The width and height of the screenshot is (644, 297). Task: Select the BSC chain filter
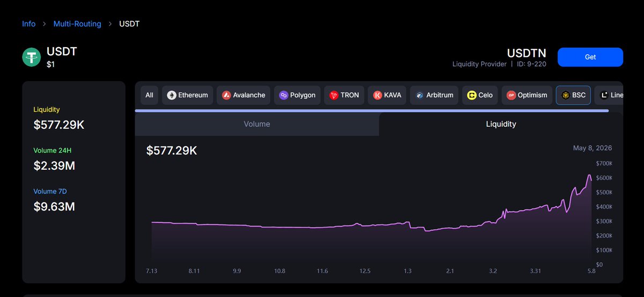pos(573,95)
